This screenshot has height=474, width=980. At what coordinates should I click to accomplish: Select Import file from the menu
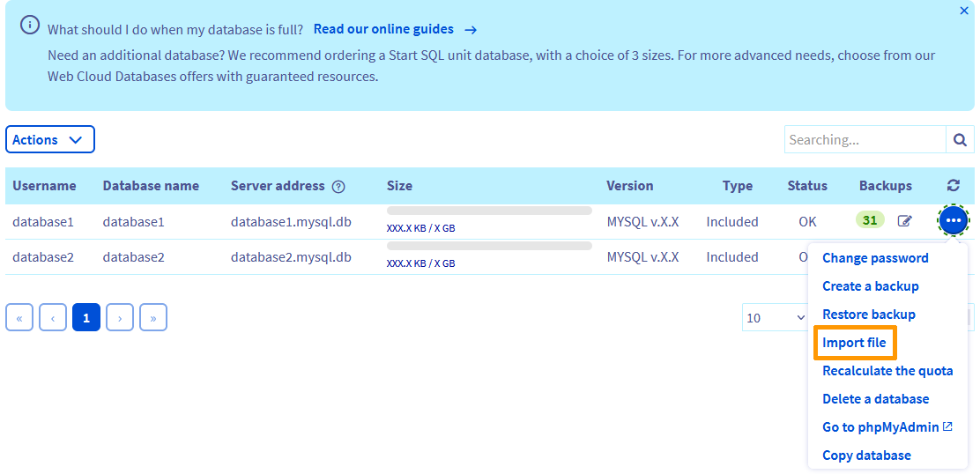pyautogui.click(x=854, y=343)
